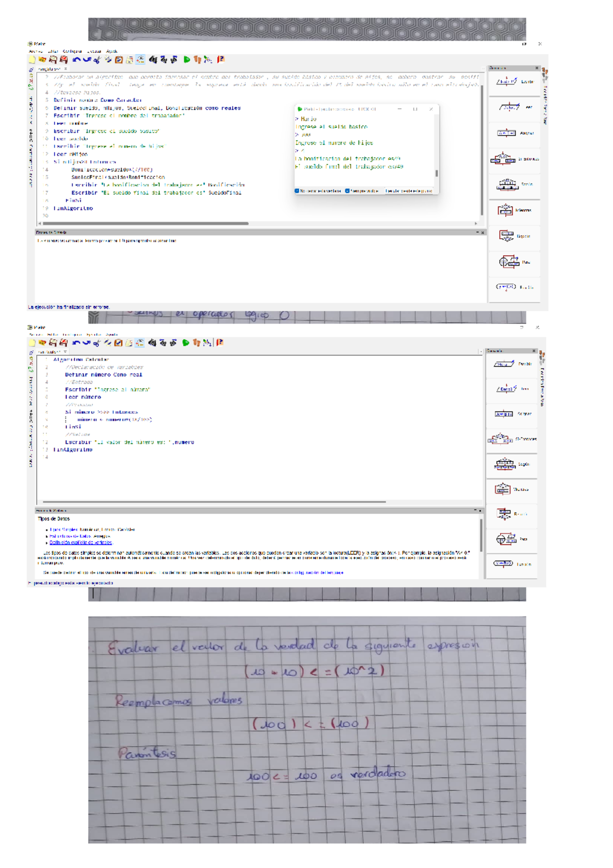Insert Mientras command in the salary algorithm window
The width and height of the screenshot is (613, 868).
505,210
